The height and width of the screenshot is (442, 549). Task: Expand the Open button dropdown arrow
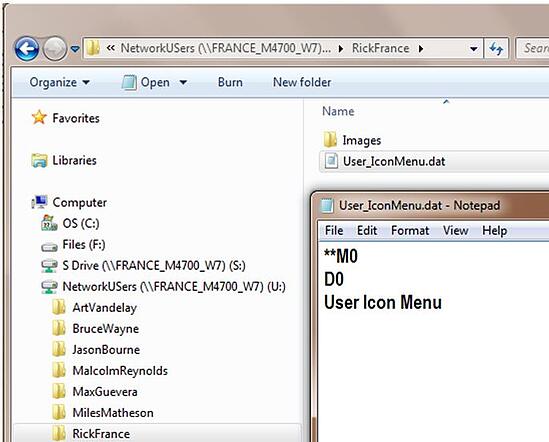(x=183, y=83)
